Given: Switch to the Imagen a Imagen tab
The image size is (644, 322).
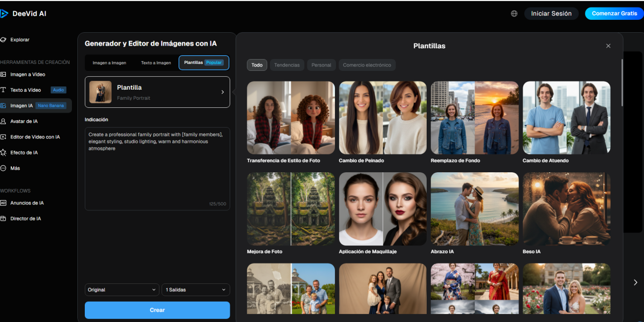Looking at the screenshot, I should [x=109, y=63].
